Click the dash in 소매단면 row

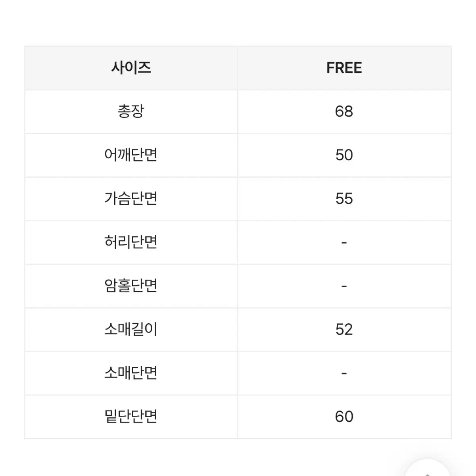(x=344, y=373)
